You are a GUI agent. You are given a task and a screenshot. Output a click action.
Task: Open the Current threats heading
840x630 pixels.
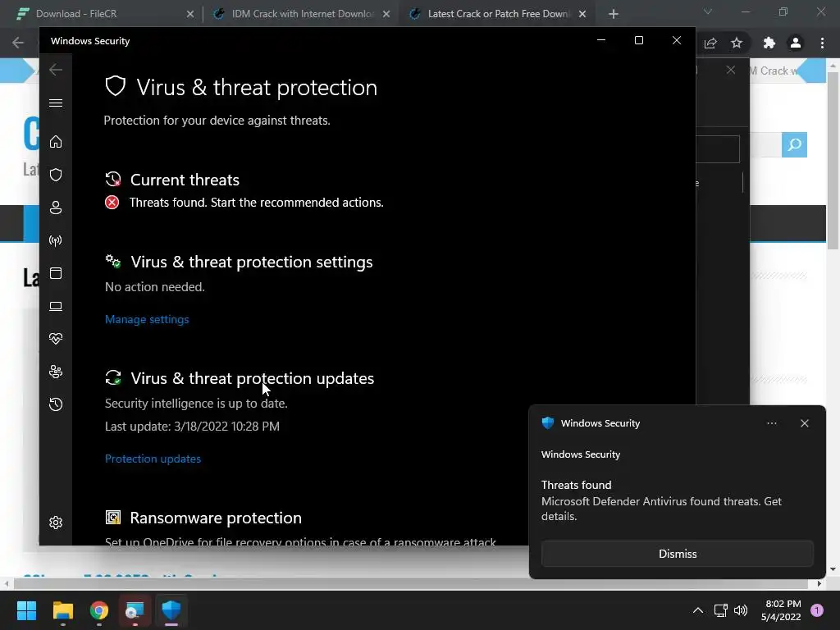(185, 180)
